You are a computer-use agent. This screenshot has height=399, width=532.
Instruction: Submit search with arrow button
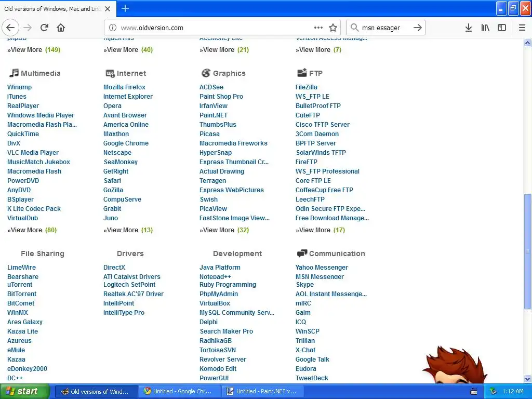418,28
